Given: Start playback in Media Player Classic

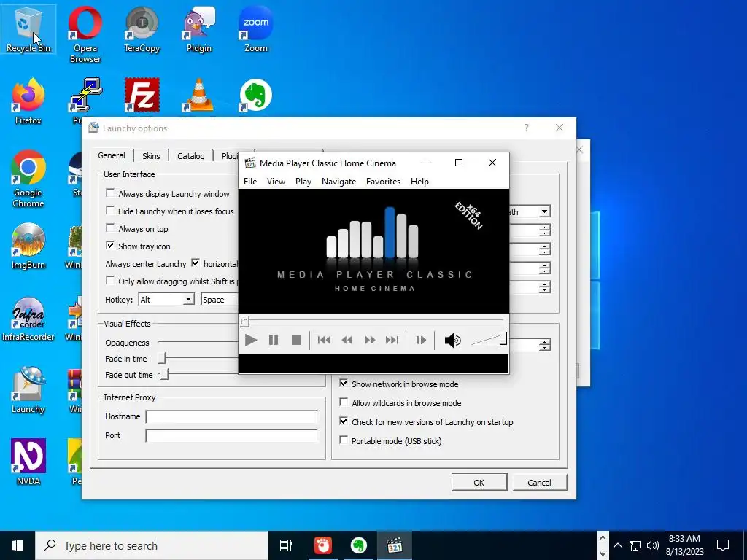Looking at the screenshot, I should click(x=251, y=340).
